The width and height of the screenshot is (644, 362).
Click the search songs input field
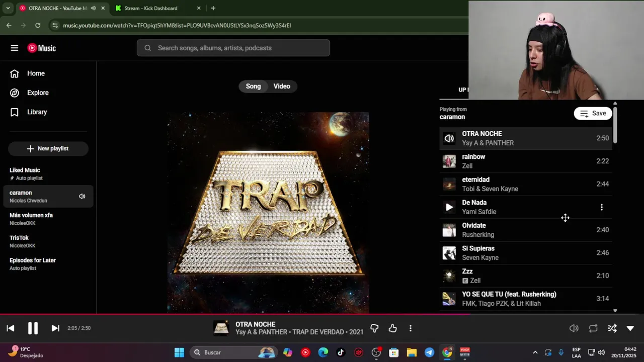tap(233, 48)
